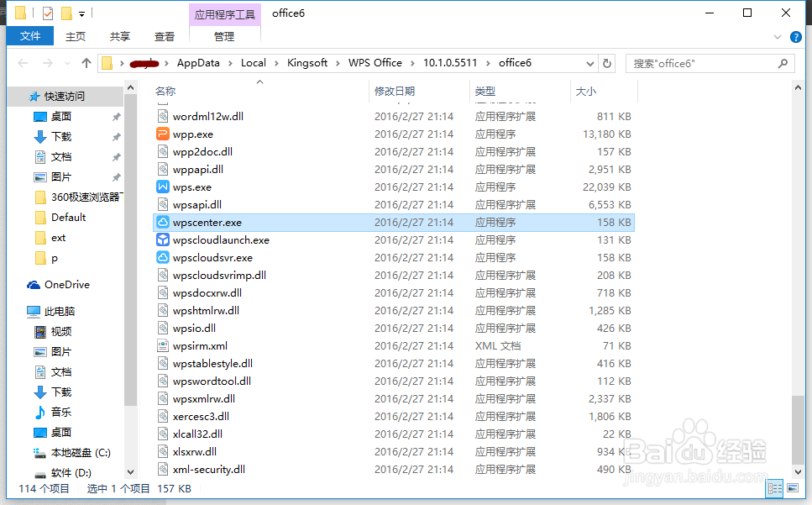
Task: Click inside the 搜索"office6" search box
Action: [710, 62]
